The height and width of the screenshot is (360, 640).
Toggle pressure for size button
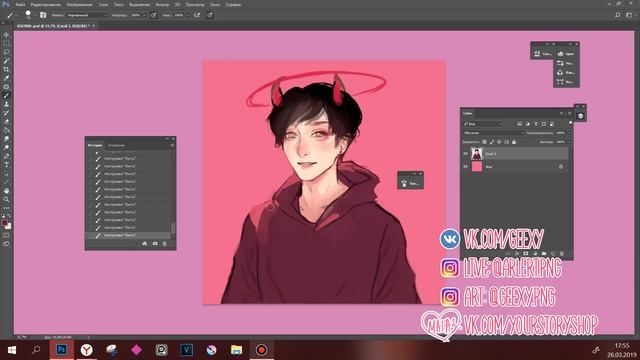tap(210, 15)
